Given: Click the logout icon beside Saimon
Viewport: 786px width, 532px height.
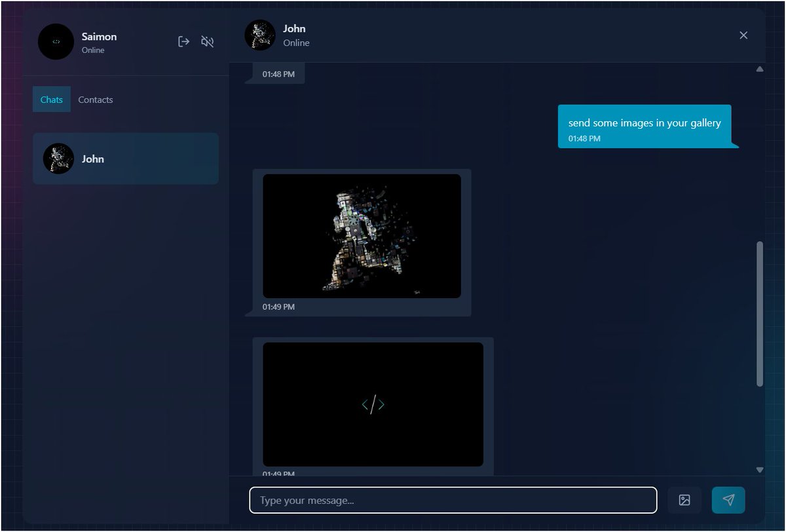Looking at the screenshot, I should (184, 42).
